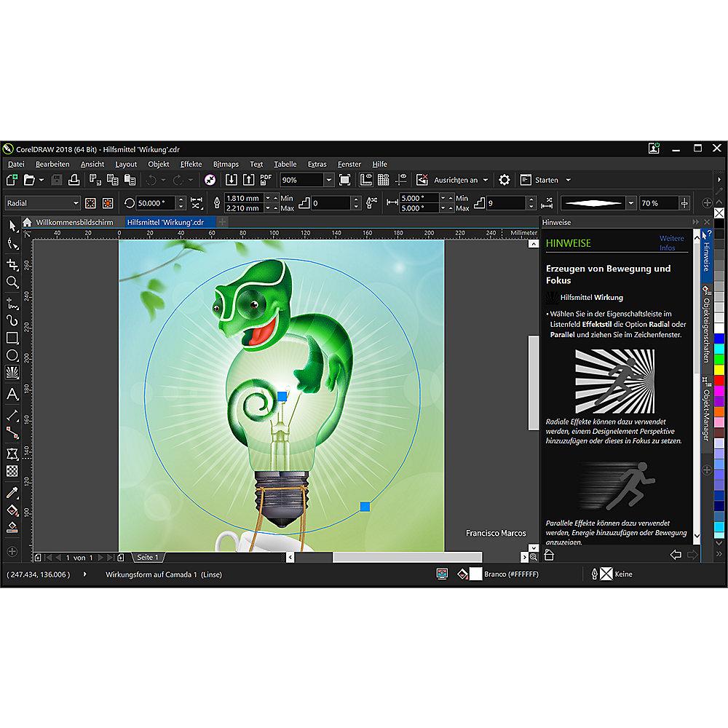Open the Bitmaps menu
The width and height of the screenshot is (728, 728).
[x=226, y=165]
